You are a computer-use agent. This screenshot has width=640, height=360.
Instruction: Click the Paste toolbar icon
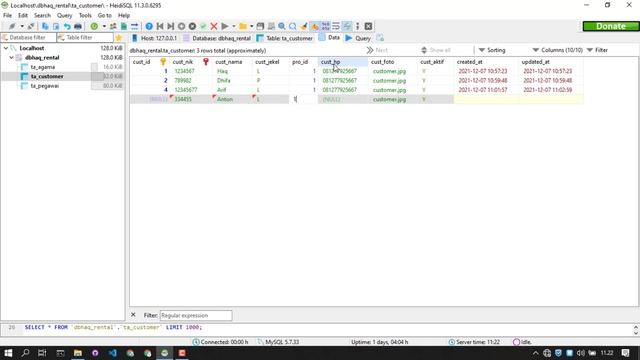(x=56, y=26)
